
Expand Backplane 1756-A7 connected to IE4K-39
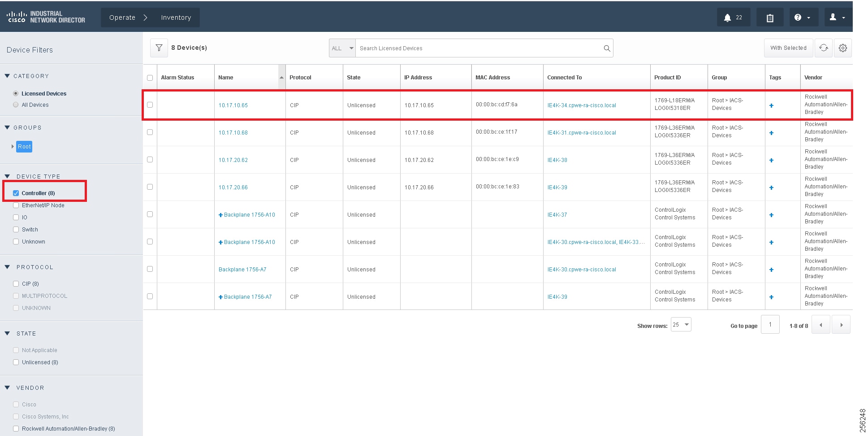(x=220, y=297)
